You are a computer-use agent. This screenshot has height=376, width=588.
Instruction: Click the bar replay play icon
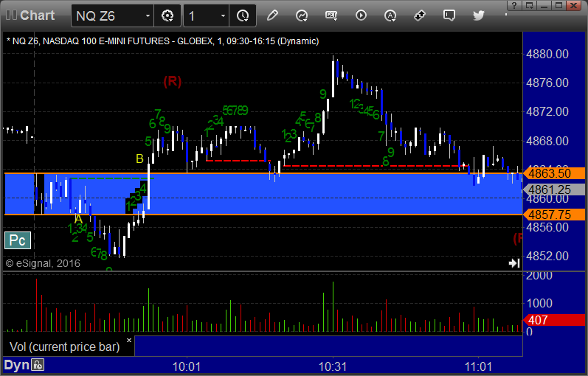click(x=361, y=15)
